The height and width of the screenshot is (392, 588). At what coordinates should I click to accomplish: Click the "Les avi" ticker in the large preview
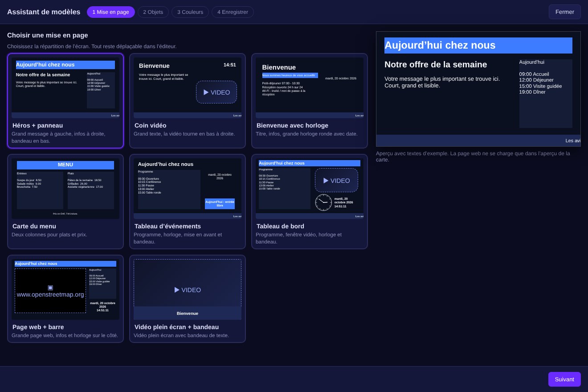573,141
